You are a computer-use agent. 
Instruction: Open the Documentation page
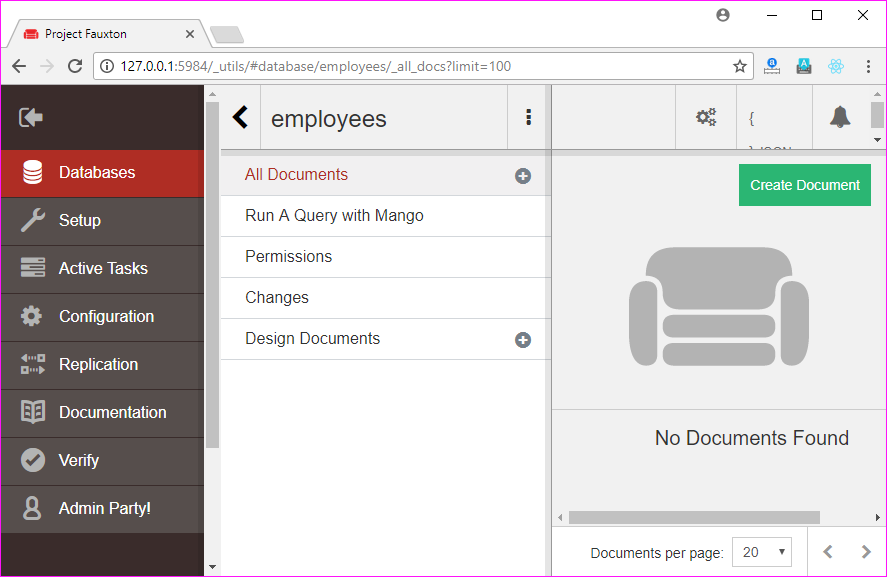pos(102,413)
